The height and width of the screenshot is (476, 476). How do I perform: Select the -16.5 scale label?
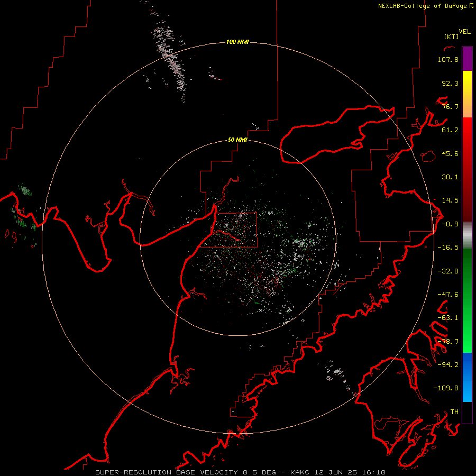coord(448,248)
